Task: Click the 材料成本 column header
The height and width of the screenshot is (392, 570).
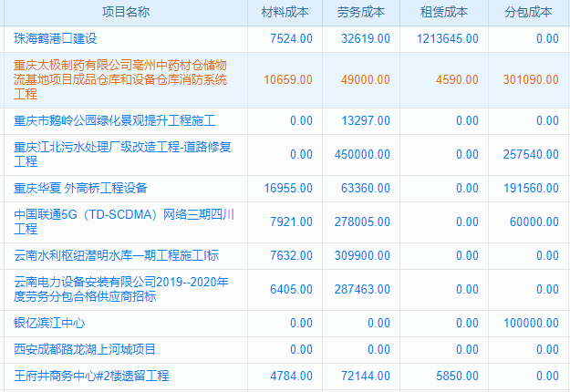Action: [x=285, y=12]
